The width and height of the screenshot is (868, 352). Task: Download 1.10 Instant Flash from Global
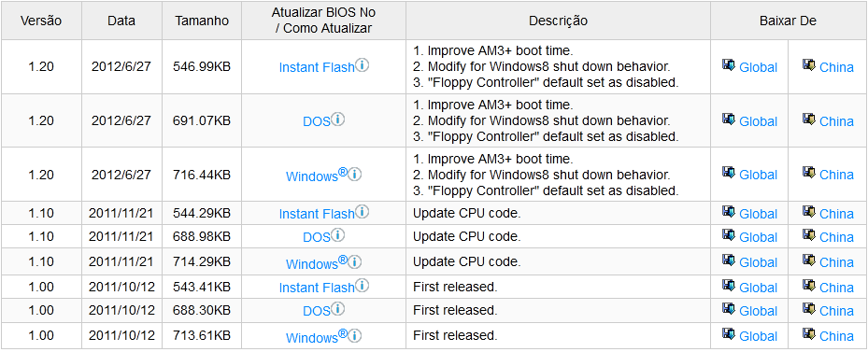[x=758, y=214]
